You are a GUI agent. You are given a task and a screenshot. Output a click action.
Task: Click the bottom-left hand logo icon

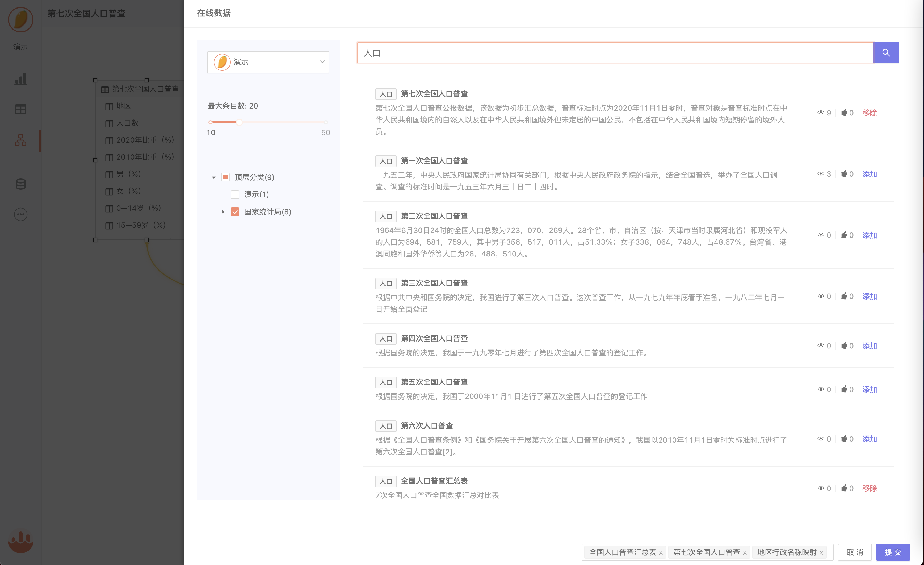[21, 542]
